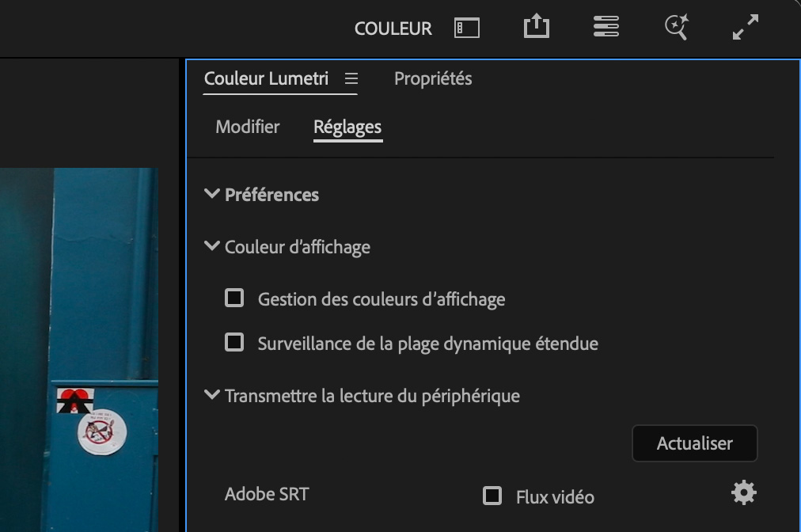
Task: Click the sparkle magnifier search icon
Action: [x=676, y=28]
